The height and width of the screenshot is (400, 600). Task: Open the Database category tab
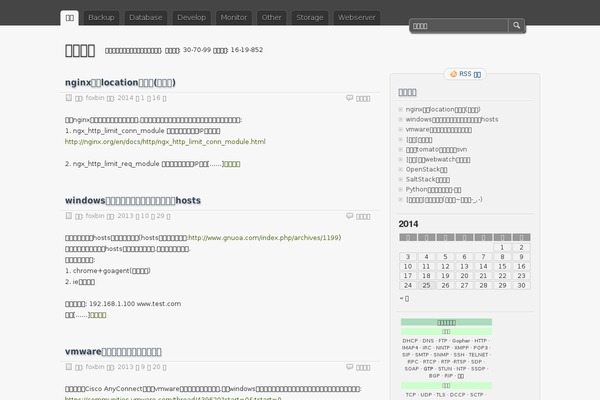[145, 18]
